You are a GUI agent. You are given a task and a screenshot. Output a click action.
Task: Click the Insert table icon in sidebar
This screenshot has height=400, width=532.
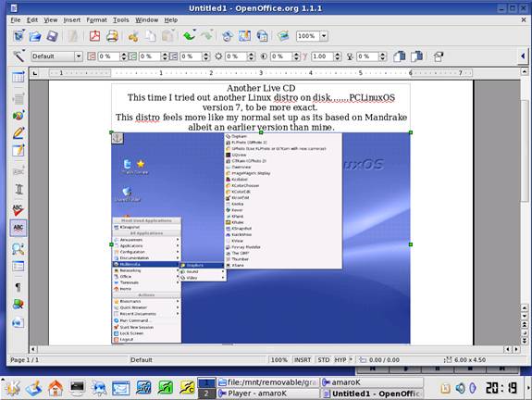point(19,78)
